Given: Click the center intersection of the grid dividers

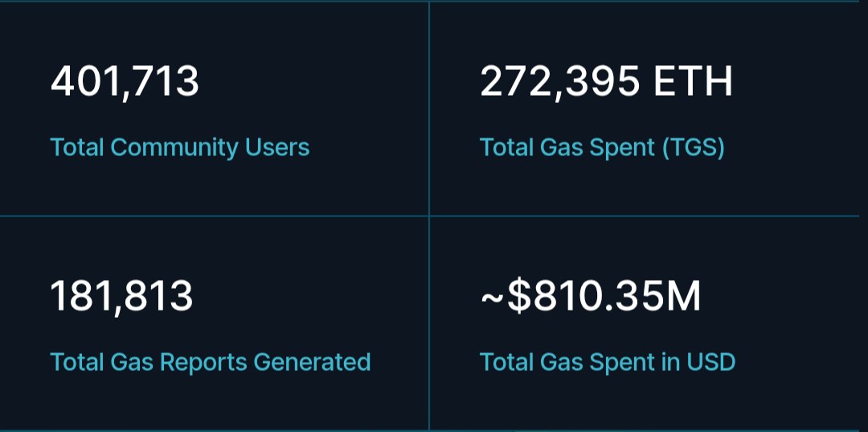Looking at the screenshot, I should pyautogui.click(x=429, y=216).
